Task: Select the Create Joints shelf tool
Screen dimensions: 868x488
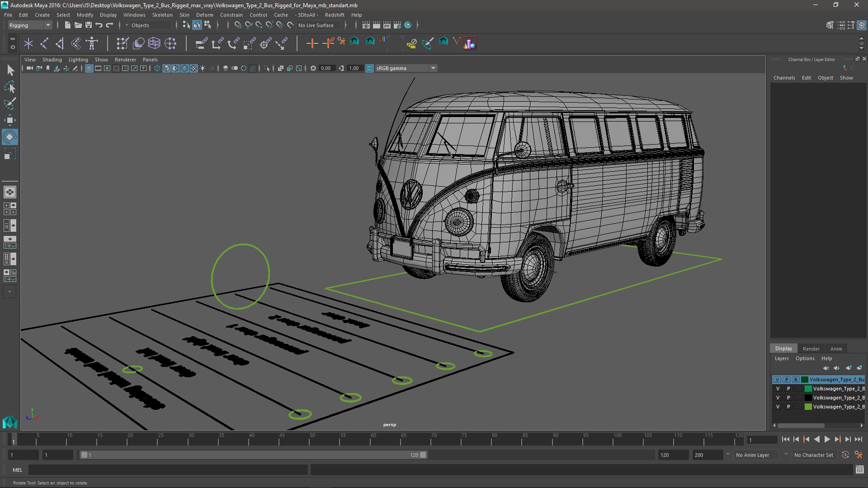Action: pos(44,43)
